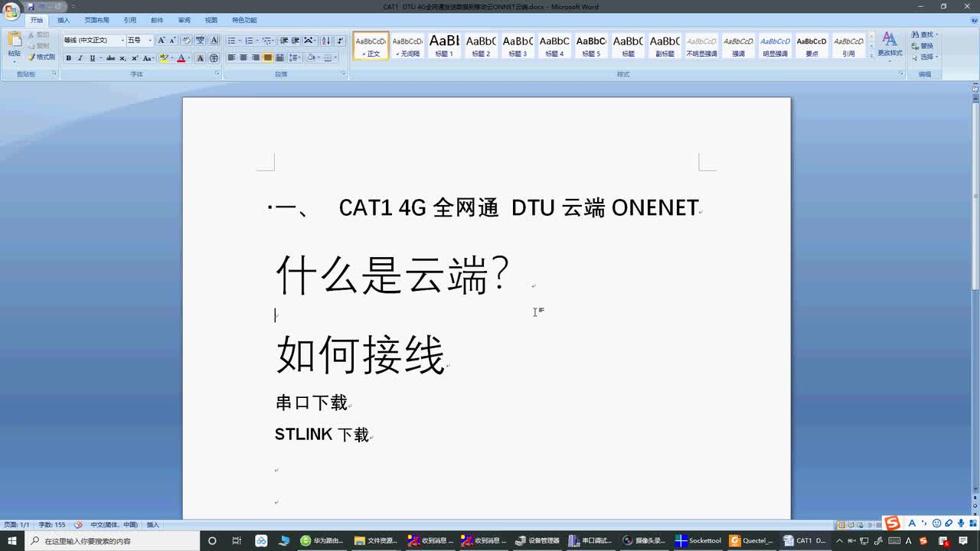
Task: Click 更改样式 (Change Styles) button
Action: click(890, 44)
